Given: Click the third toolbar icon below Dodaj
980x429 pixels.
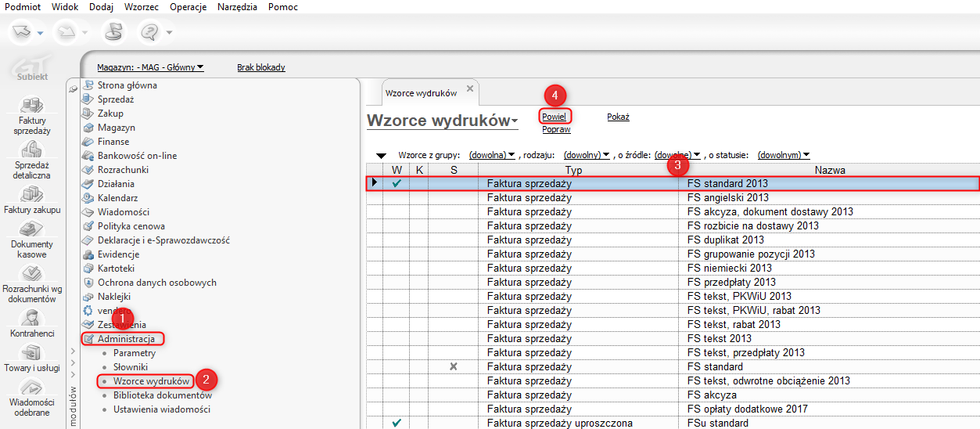Looking at the screenshot, I should coord(114,31).
